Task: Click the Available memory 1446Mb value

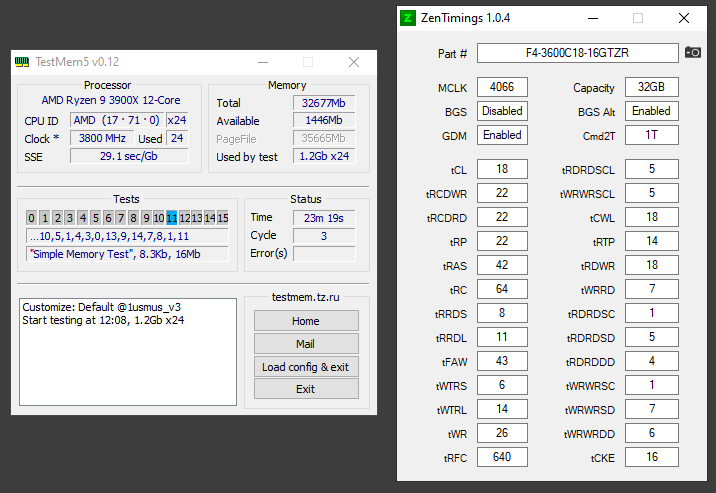Action: [x=324, y=120]
